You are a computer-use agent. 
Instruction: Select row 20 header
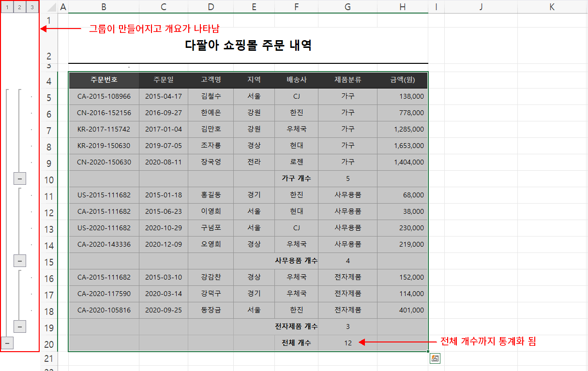coord(49,343)
